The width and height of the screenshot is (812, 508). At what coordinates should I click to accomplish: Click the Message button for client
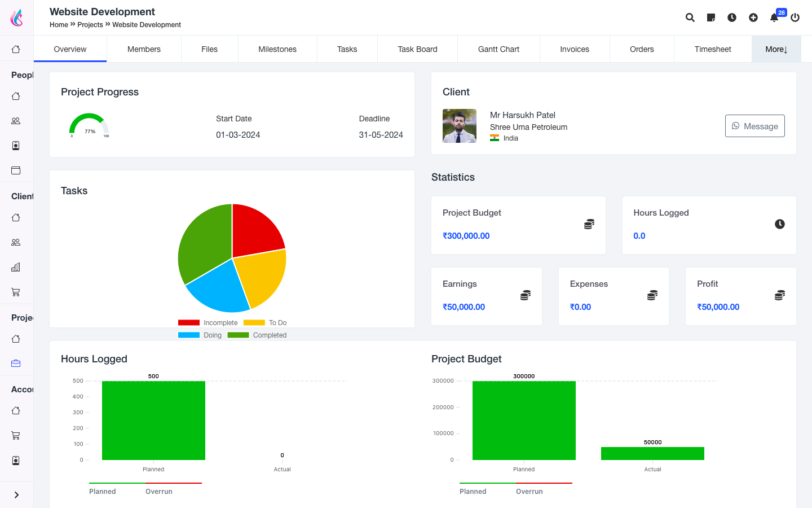tap(754, 126)
